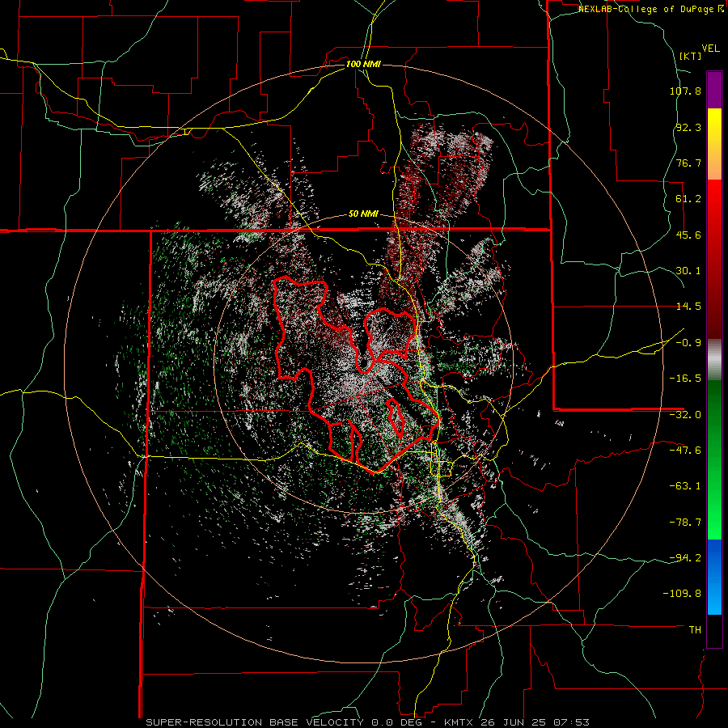The image size is (728, 728).
Task: Click the 50 NMI range ring label
Action: click(363, 214)
